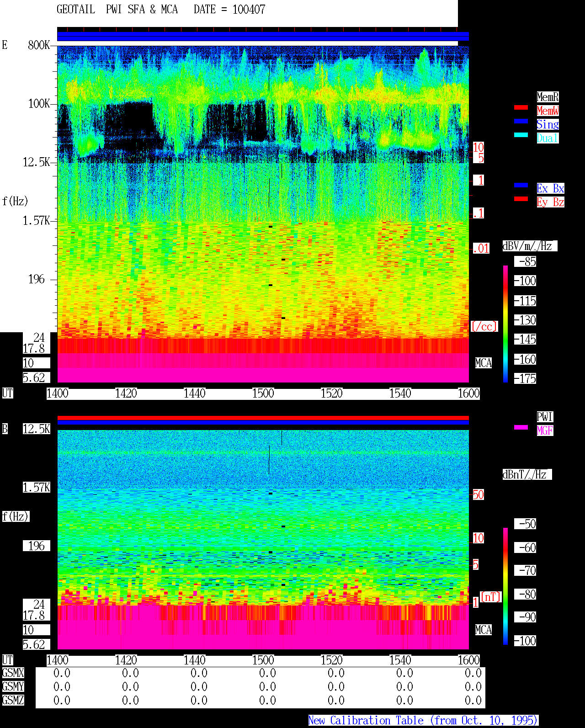Image resolution: width=585 pixels, height=728 pixels.
Task: Click the [/cc] density axis label
Action: pos(484,326)
